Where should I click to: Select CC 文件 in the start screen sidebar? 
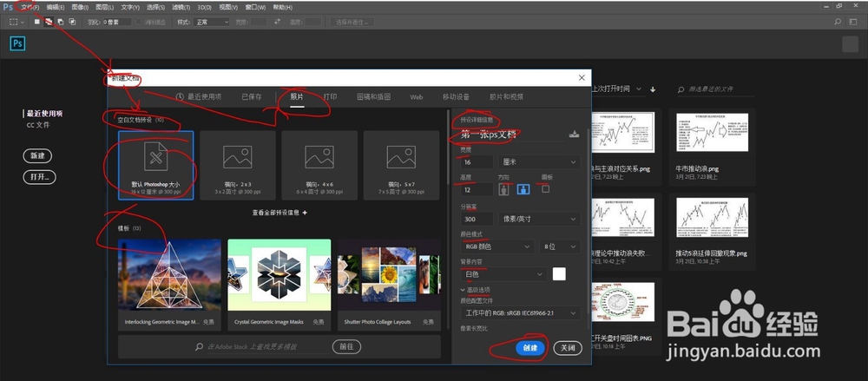pyautogui.click(x=38, y=125)
